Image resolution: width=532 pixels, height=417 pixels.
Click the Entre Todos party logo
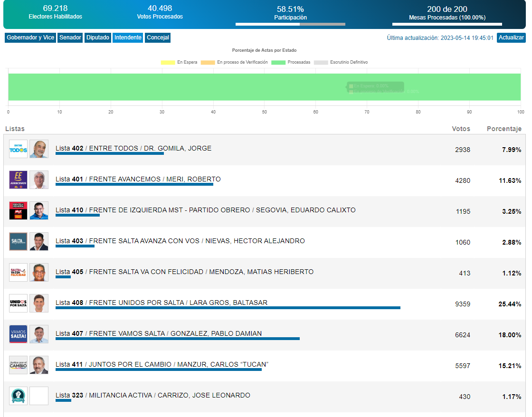19,149
